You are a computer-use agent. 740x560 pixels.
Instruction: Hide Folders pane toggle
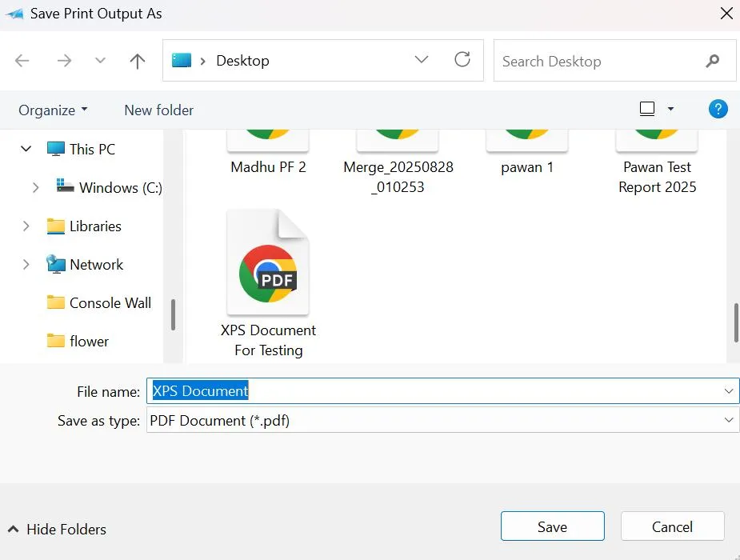pos(56,529)
